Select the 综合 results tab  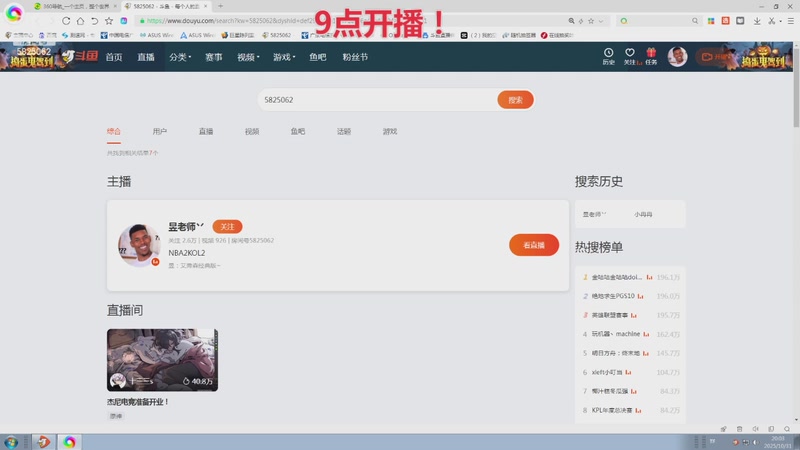pyautogui.click(x=114, y=132)
